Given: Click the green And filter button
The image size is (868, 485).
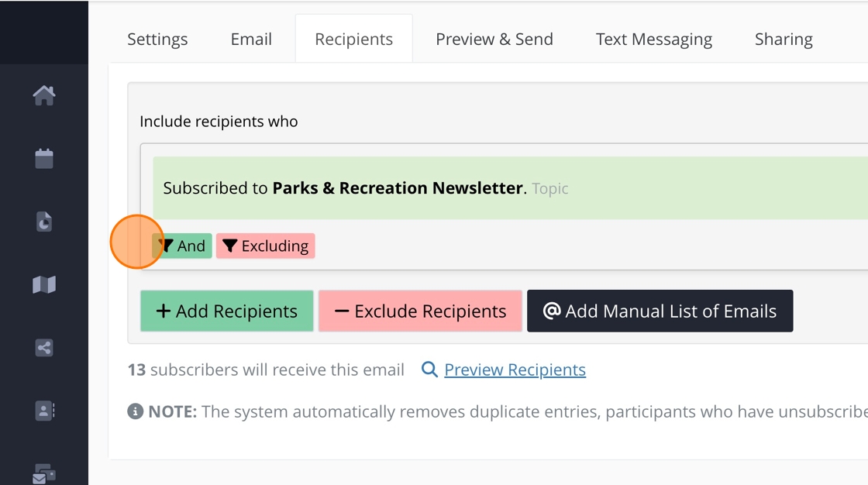Looking at the screenshot, I should click(183, 246).
